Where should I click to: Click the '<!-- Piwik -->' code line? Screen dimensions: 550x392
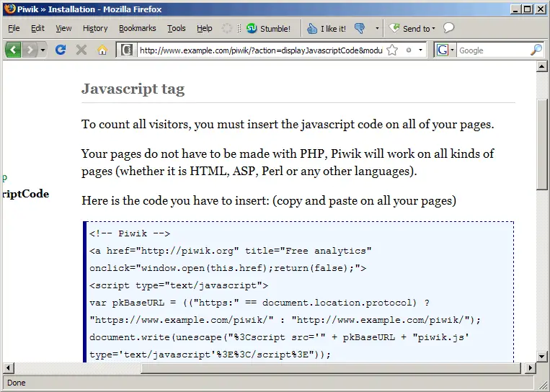pos(130,233)
